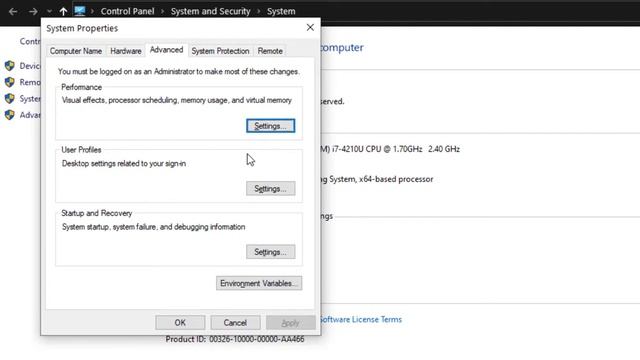Click the Product ID text
640x360 pixels.
pyautogui.click(x=235, y=339)
